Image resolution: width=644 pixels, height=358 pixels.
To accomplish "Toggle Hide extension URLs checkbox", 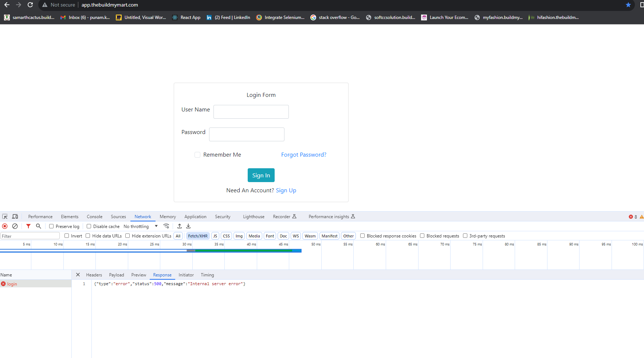I will (x=127, y=236).
